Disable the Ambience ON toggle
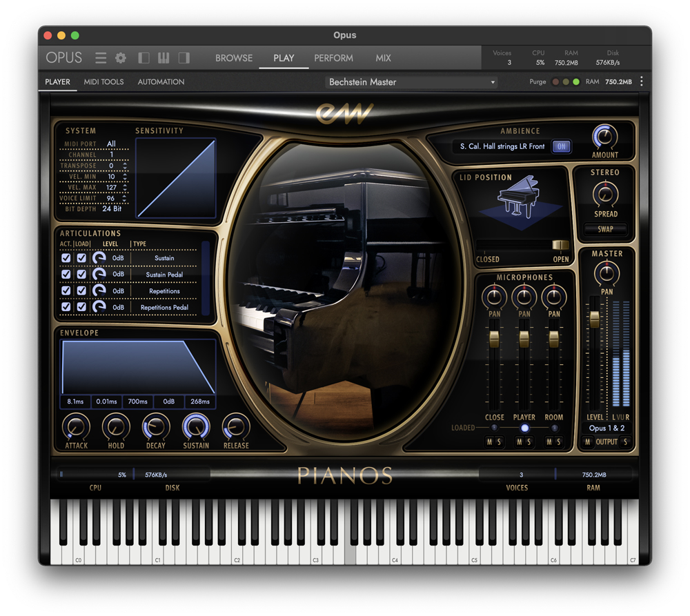 tap(560, 147)
